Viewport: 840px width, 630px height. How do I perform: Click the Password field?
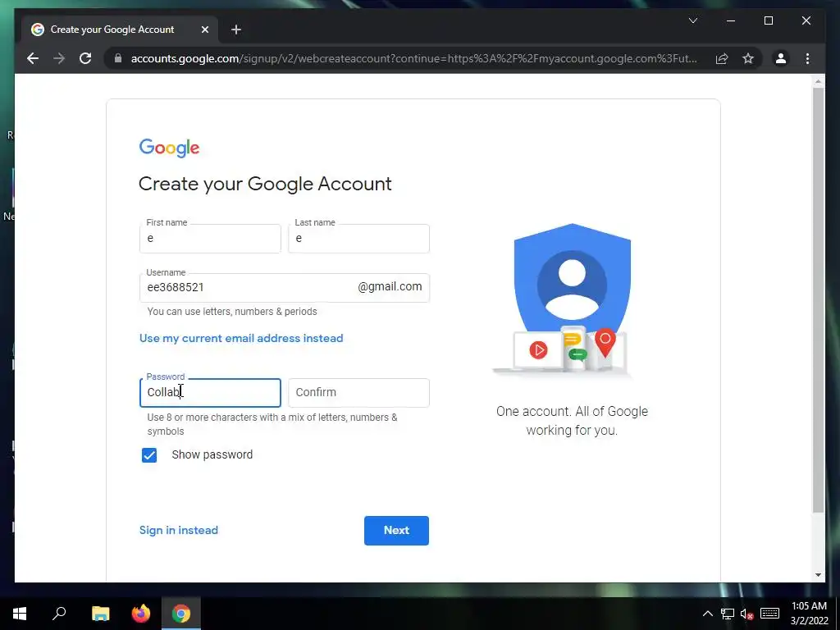tap(210, 393)
